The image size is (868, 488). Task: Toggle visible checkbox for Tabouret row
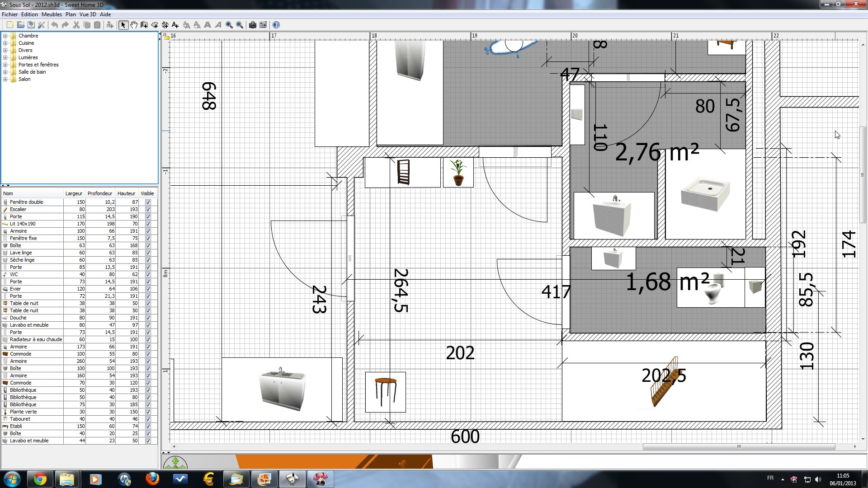(x=148, y=419)
